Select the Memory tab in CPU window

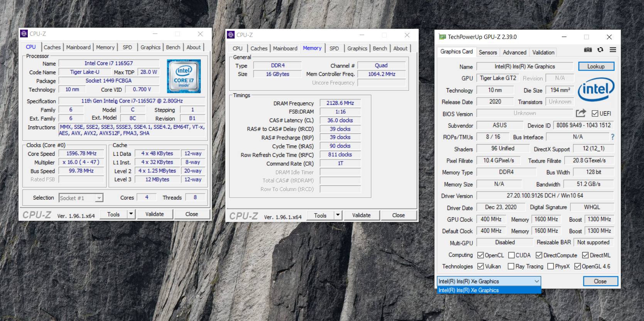105,47
